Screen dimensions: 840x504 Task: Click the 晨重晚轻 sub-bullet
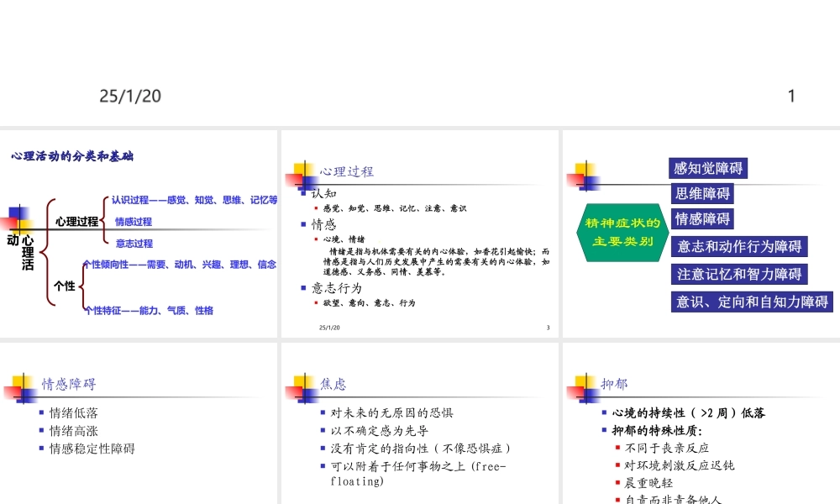(x=648, y=483)
